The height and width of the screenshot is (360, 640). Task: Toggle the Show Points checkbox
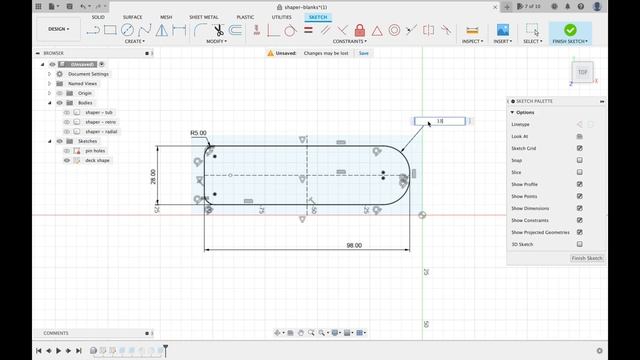(580, 196)
